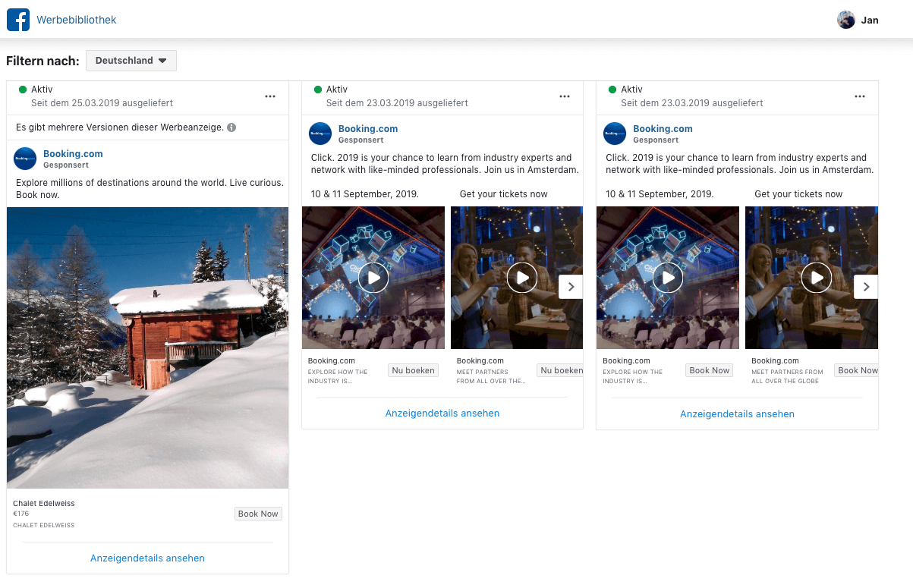Select the 'Es gibt mehrere Versionen dieser Werbeanzeige.' text
The image size is (913, 588).
[x=120, y=127]
